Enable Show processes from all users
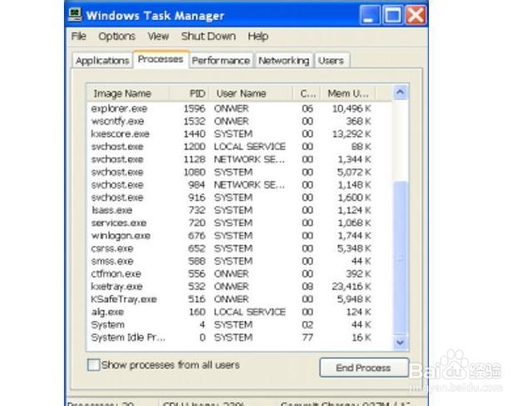This screenshot has height=406, width=532. coord(93,365)
